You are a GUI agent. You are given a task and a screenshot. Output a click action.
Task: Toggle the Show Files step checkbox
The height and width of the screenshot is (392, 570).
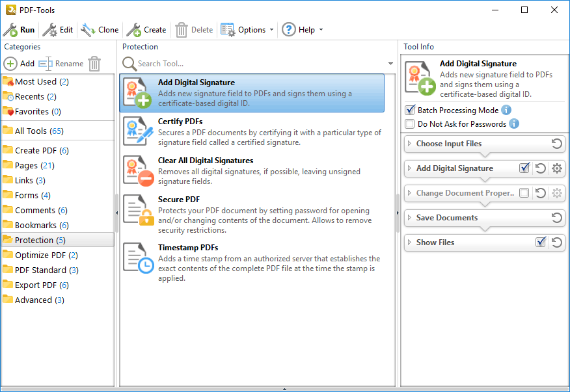point(541,242)
